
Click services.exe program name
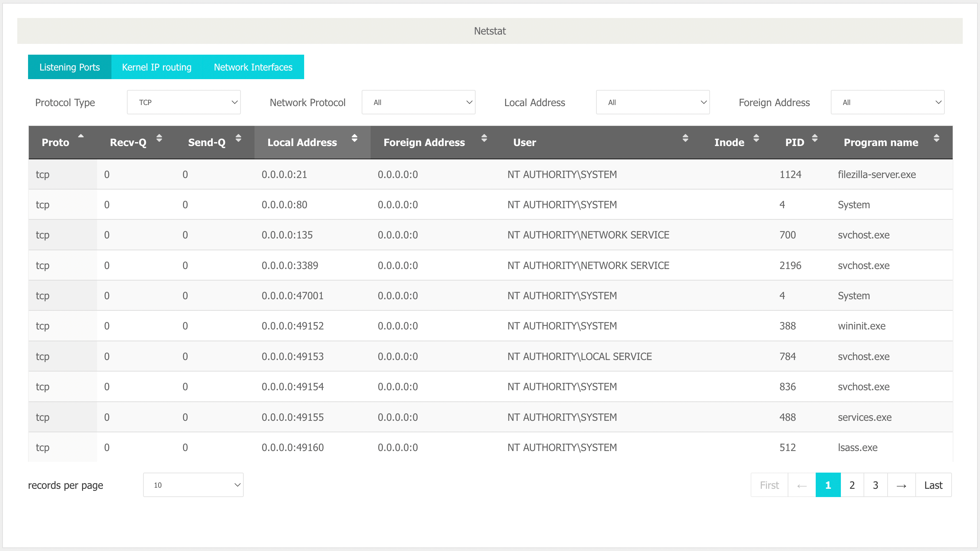[x=865, y=418]
